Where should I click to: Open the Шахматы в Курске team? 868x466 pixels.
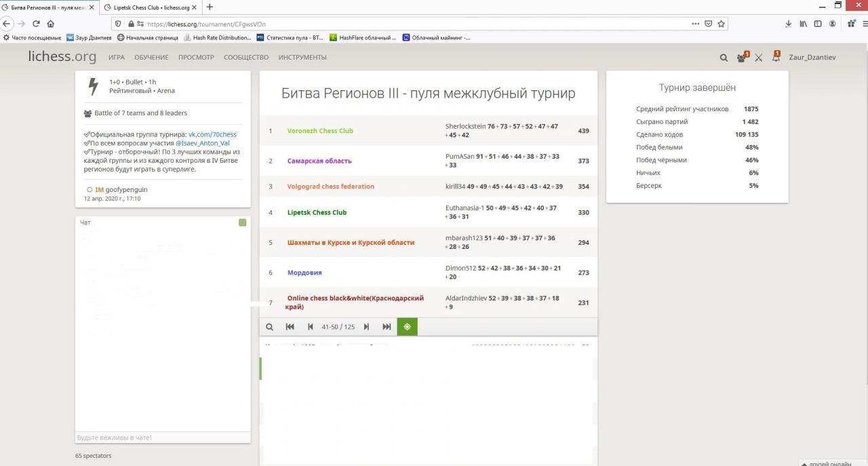(x=351, y=242)
